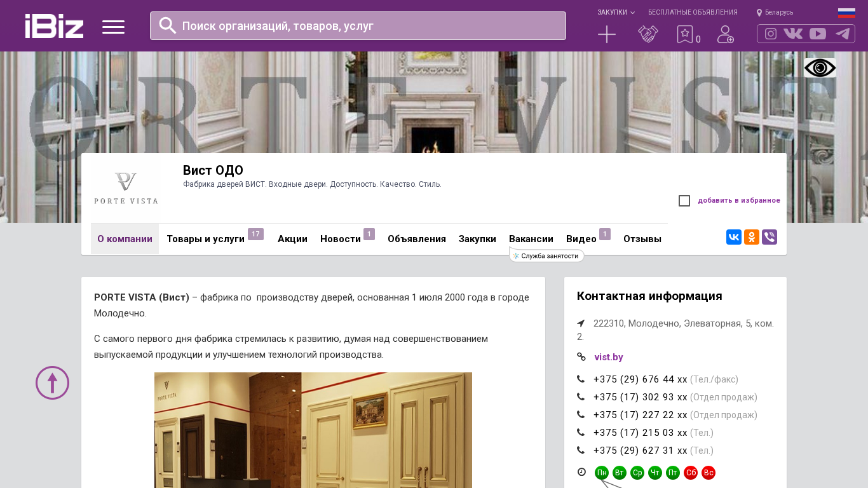Open Бесплатные объявления link

pos(693,13)
